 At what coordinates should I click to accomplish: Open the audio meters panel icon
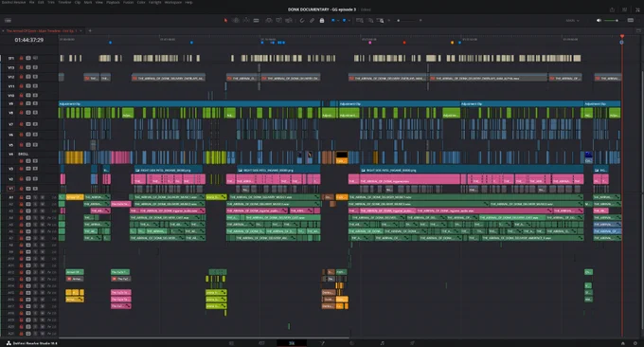point(631,20)
